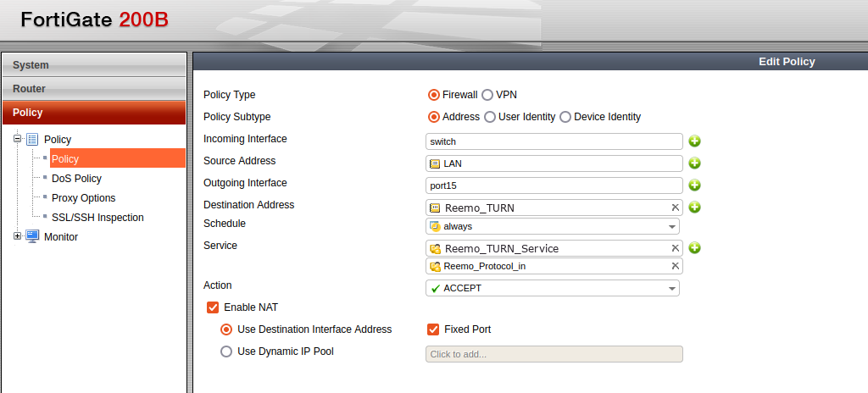This screenshot has height=393, width=868.
Task: Click the Reemo_TURN address icon
Action: [x=435, y=208]
